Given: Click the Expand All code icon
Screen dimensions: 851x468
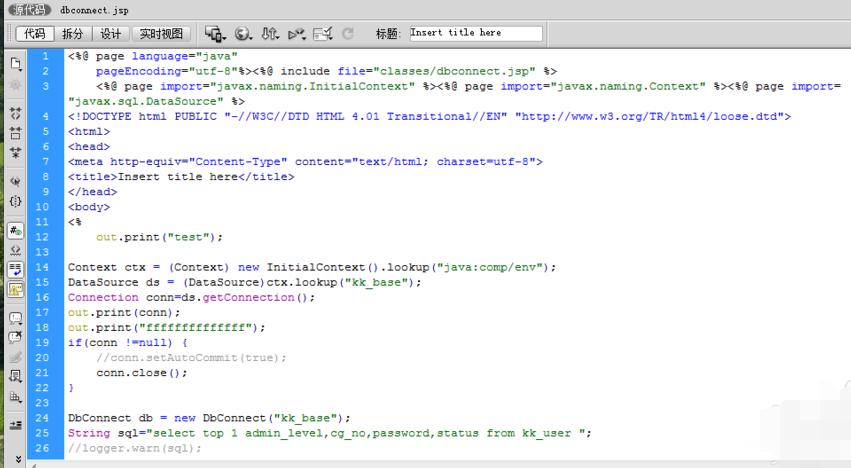Looking at the screenshot, I should (15, 153).
